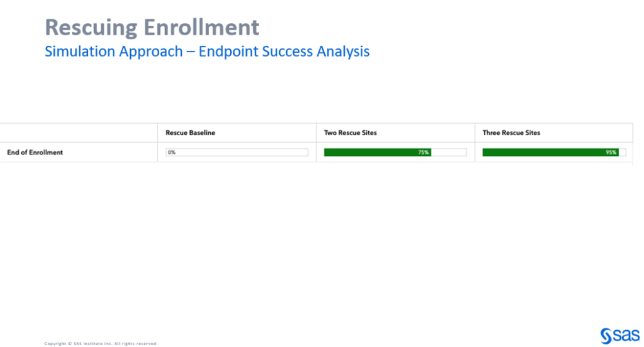Viewport: 644px width, 347px height.
Task: Click the SAS Institute copyright notice
Action: tap(101, 343)
